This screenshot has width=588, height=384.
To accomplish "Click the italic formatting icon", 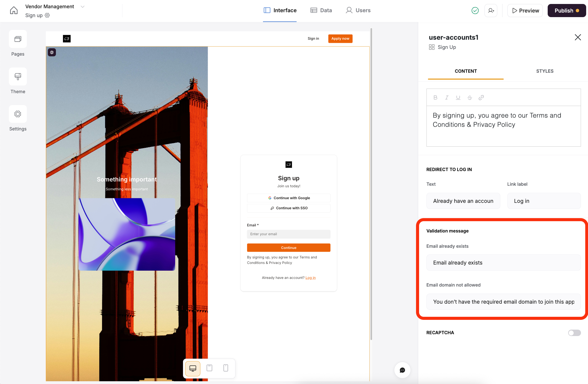I will pyautogui.click(x=447, y=97).
